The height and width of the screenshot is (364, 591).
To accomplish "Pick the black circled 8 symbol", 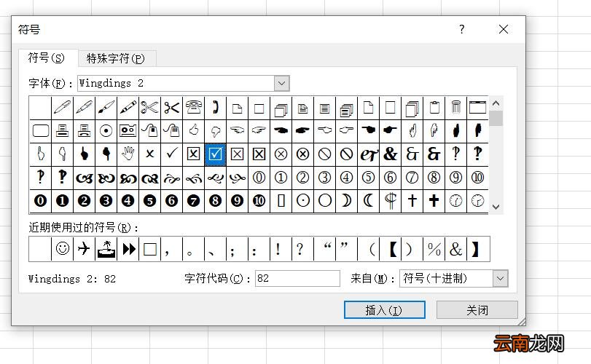I will tap(215, 201).
